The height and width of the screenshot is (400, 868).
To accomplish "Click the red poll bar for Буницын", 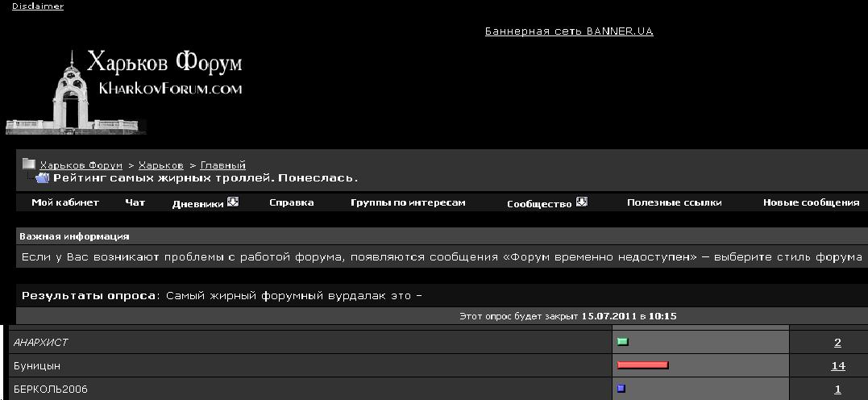I will coord(642,365).
